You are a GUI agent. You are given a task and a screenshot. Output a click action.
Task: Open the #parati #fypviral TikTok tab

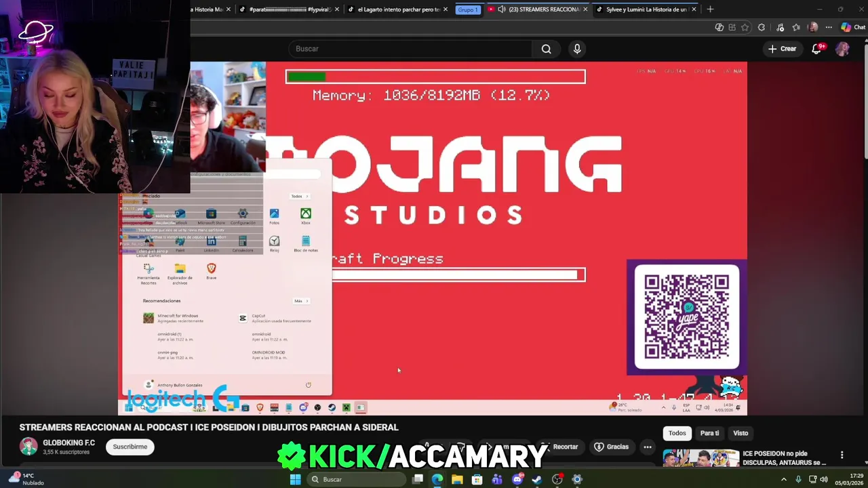pos(289,9)
